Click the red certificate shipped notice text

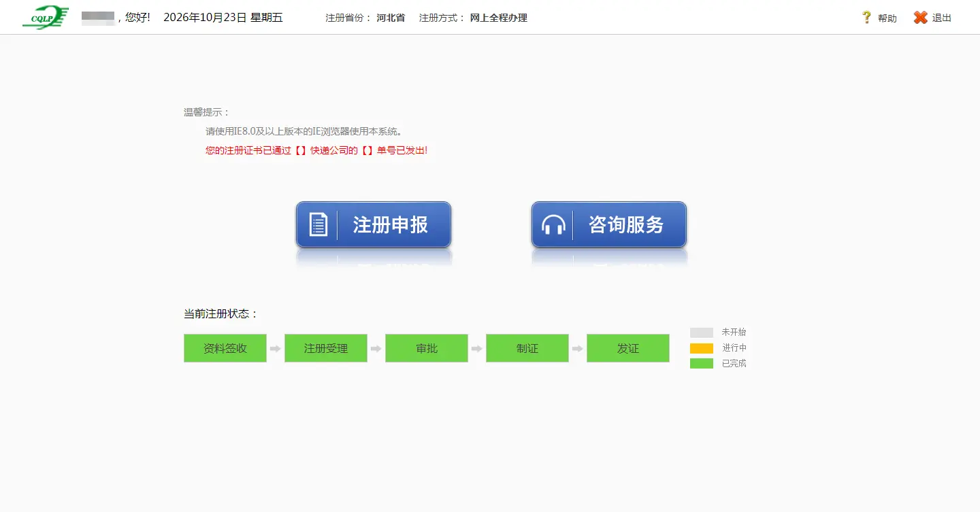coord(316,150)
